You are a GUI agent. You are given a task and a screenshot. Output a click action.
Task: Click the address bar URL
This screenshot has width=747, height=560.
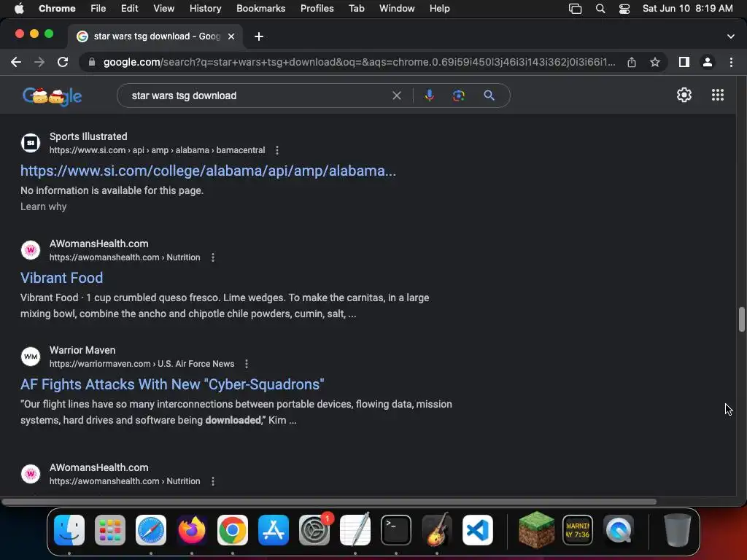(x=359, y=63)
